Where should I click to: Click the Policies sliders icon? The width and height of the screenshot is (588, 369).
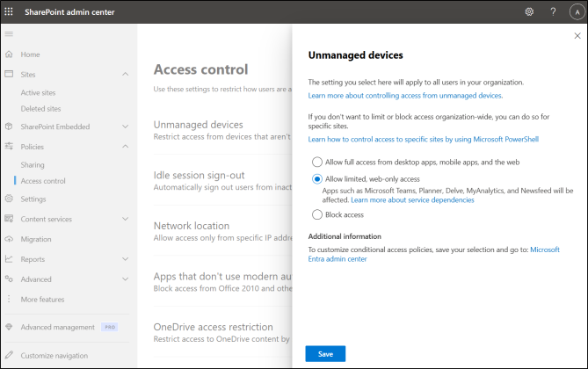click(x=9, y=146)
